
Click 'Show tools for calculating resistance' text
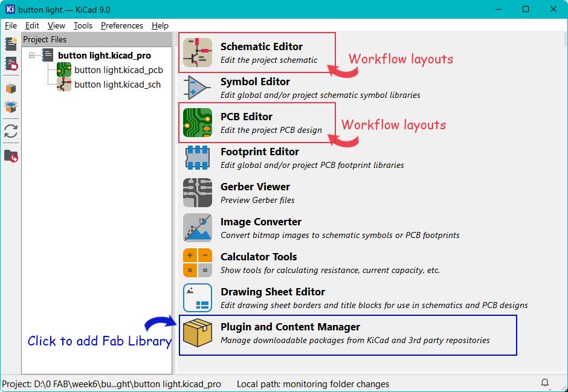click(330, 271)
